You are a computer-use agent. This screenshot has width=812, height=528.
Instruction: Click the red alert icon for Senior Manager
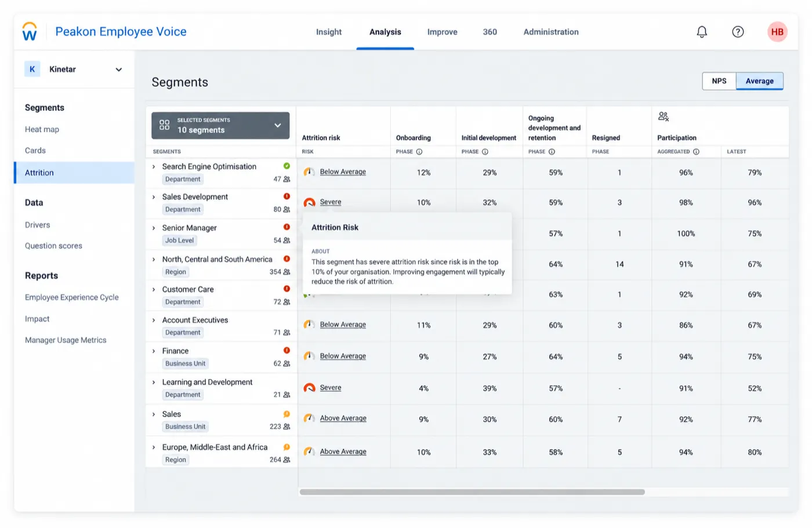(x=287, y=227)
